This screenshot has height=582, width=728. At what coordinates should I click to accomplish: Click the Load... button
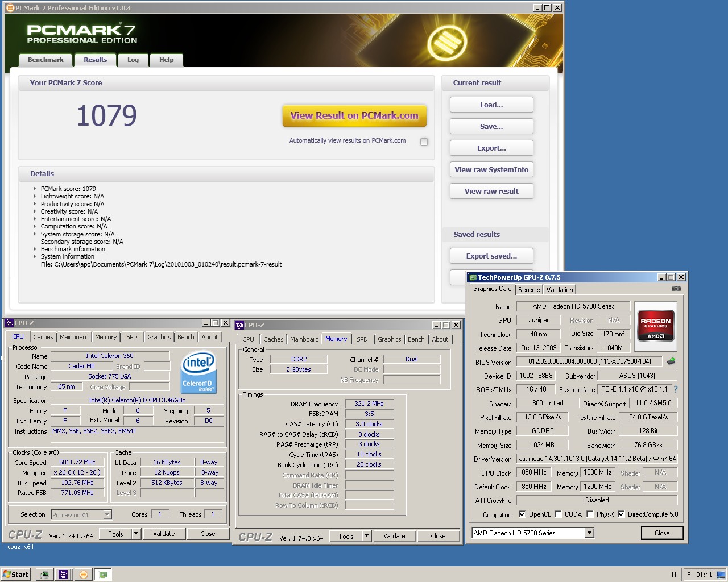click(x=491, y=105)
